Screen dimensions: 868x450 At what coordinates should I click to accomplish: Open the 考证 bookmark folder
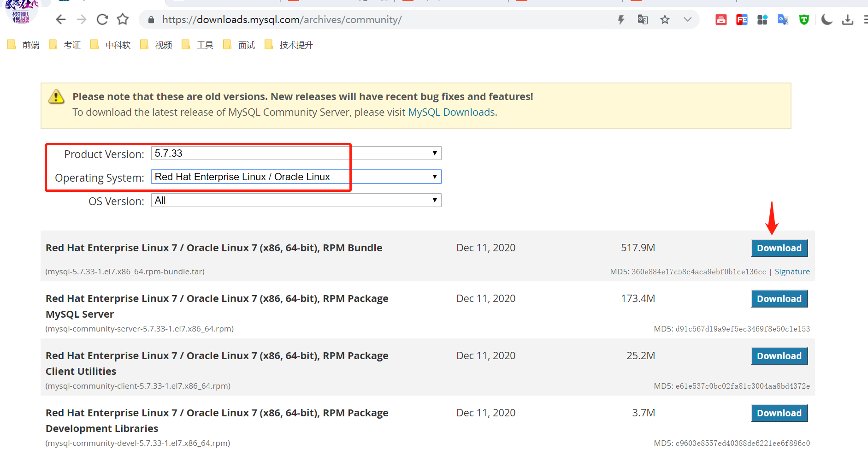(x=65, y=45)
